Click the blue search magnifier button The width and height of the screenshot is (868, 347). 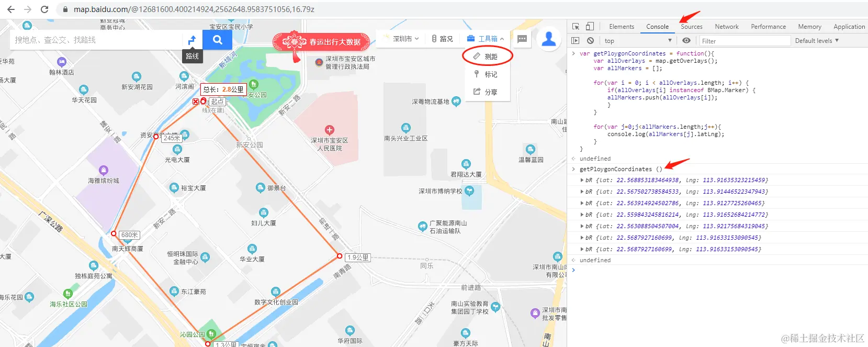pyautogui.click(x=218, y=40)
